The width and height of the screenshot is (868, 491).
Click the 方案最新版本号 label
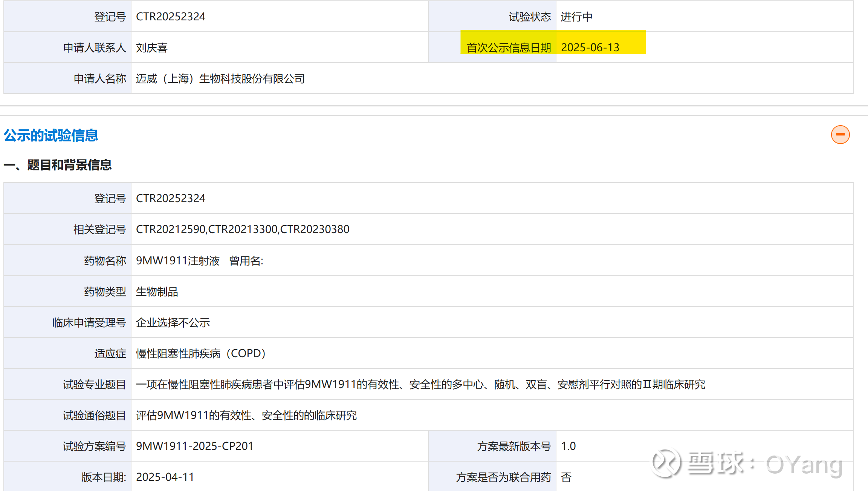[514, 446]
